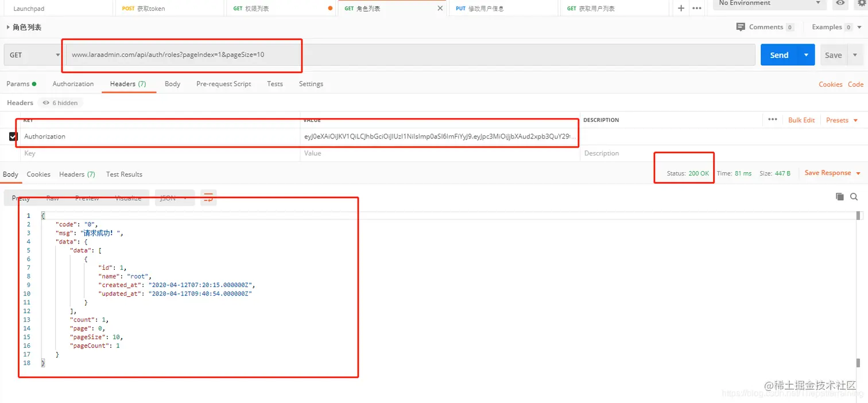Switch to the 获取用户列表 request tab

[614, 9]
